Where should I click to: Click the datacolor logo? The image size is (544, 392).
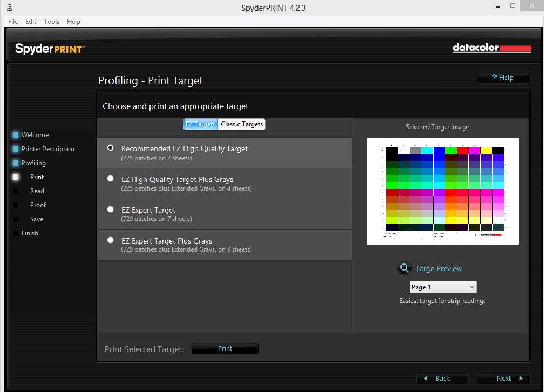(x=492, y=48)
